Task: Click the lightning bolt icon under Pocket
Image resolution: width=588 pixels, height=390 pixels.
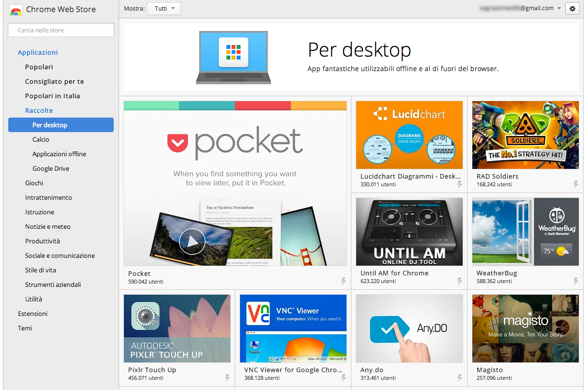Action: pos(344,281)
